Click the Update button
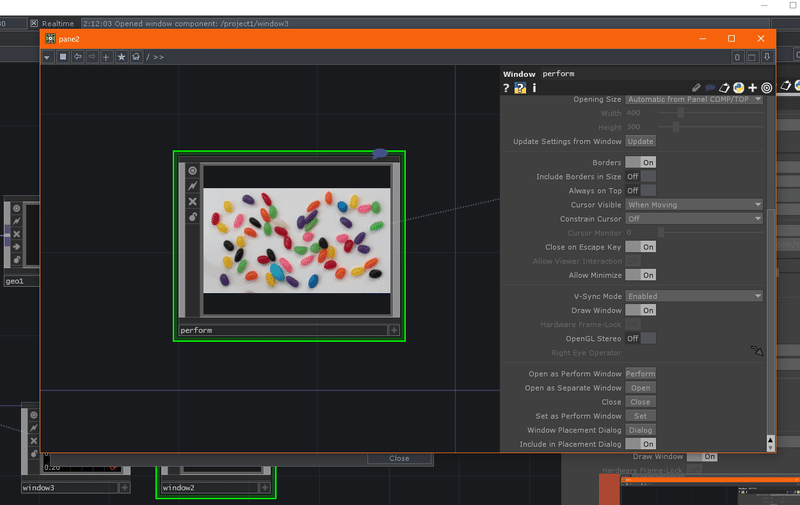This screenshot has width=800, height=505. pyautogui.click(x=640, y=141)
